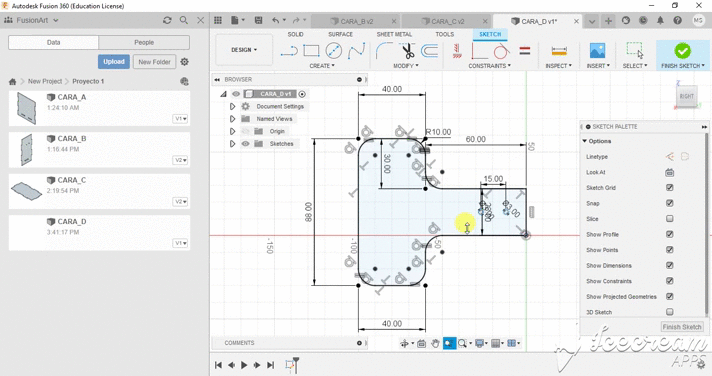The height and width of the screenshot is (376, 712).
Task: Apply the Equal constraint icon
Action: 525,51
